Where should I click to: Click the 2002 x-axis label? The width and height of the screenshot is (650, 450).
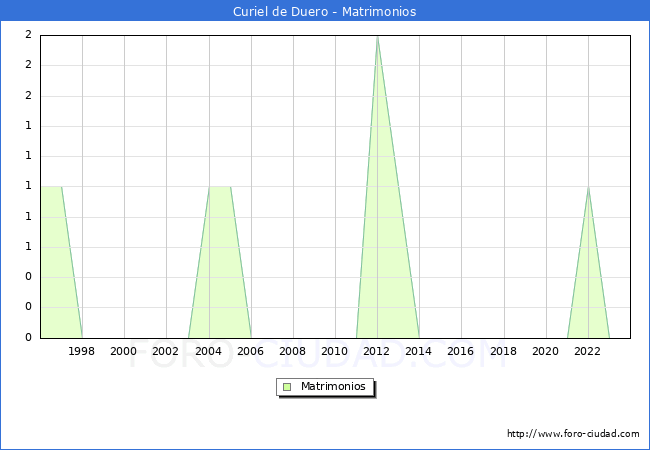tap(165, 351)
